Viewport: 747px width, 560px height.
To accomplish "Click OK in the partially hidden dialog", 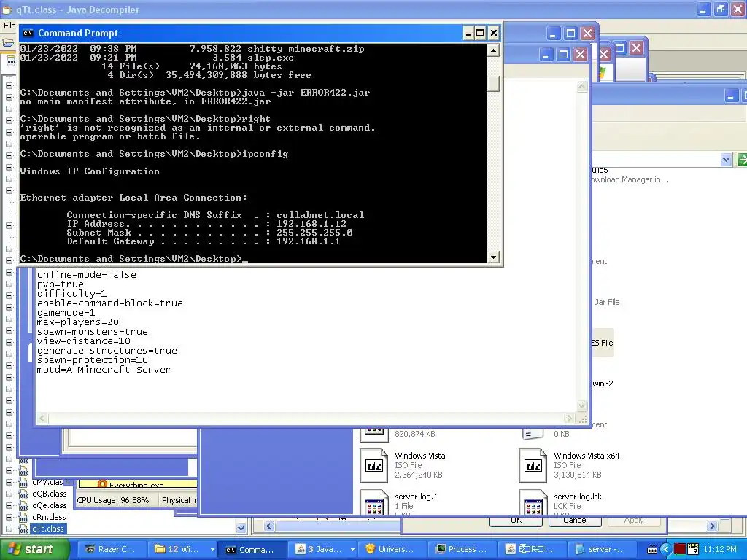I will coord(516,521).
